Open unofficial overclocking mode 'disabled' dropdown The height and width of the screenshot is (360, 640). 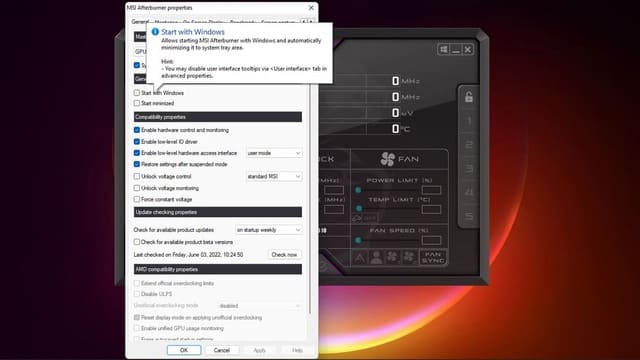[260, 306]
